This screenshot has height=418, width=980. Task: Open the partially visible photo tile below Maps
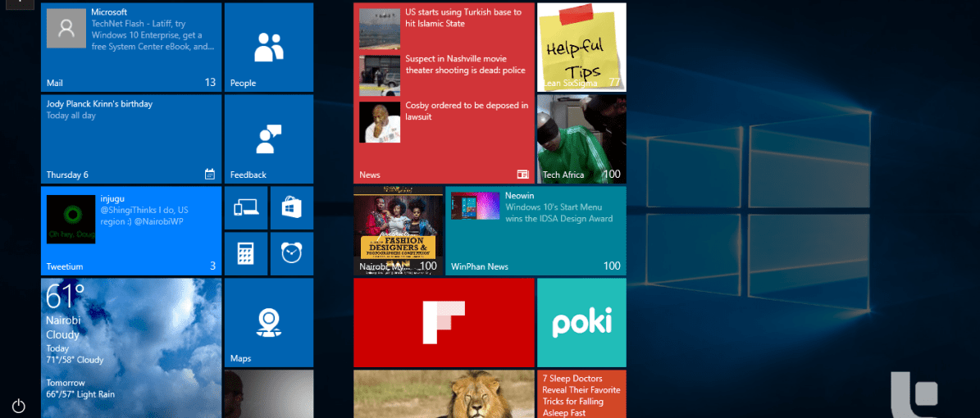tap(269, 393)
